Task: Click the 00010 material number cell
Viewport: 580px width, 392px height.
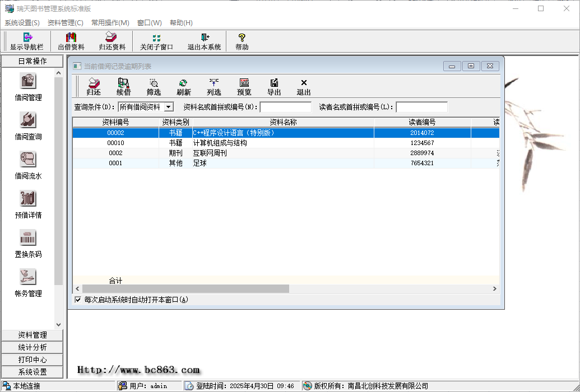Action: [x=116, y=143]
